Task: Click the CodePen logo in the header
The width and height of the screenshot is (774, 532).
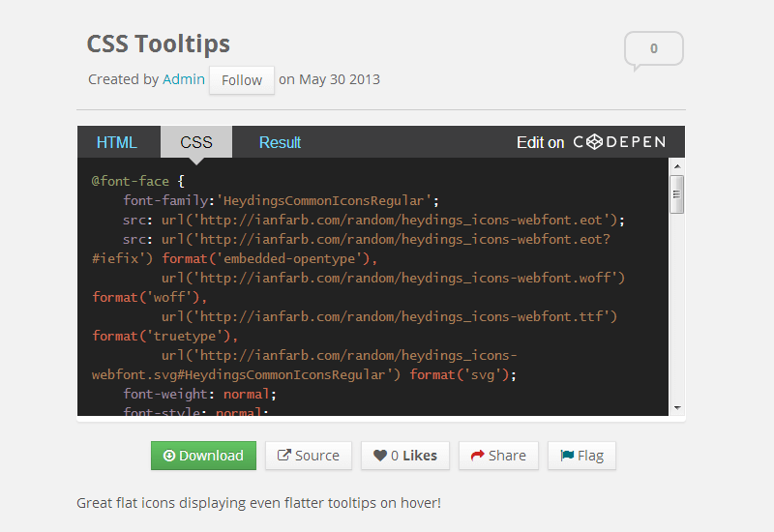Action: coord(619,142)
